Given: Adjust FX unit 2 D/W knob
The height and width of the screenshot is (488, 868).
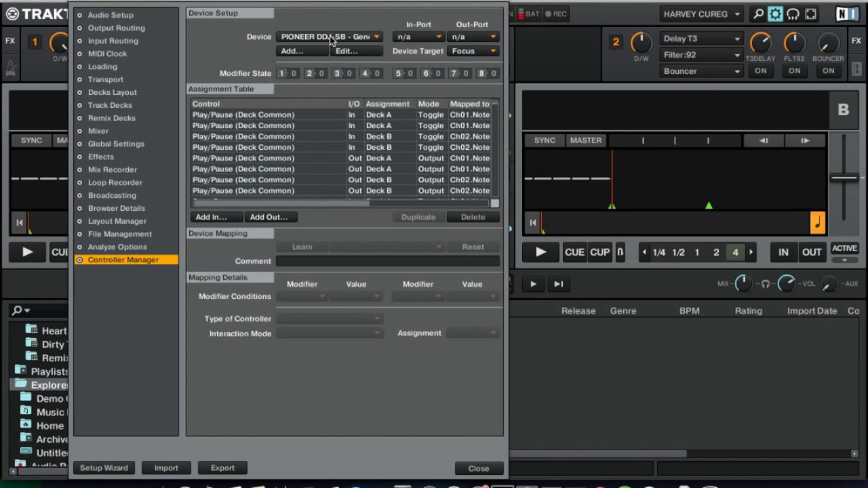Looking at the screenshot, I should coord(641,43).
